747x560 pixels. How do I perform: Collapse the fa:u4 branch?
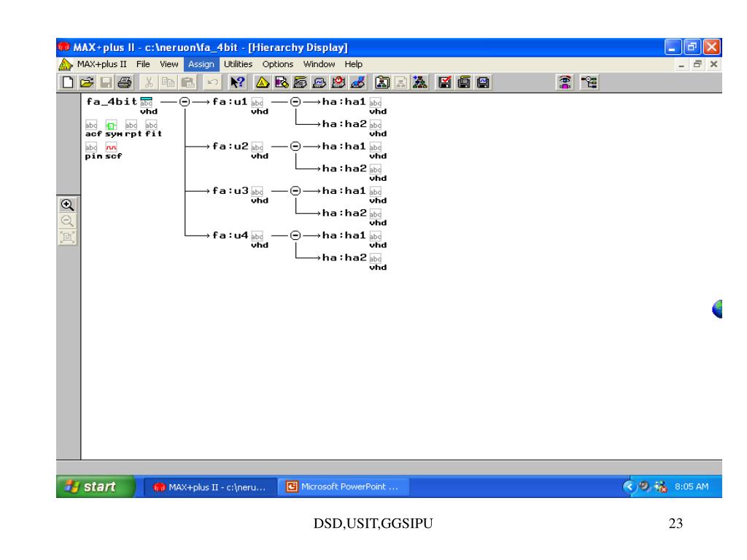click(295, 236)
